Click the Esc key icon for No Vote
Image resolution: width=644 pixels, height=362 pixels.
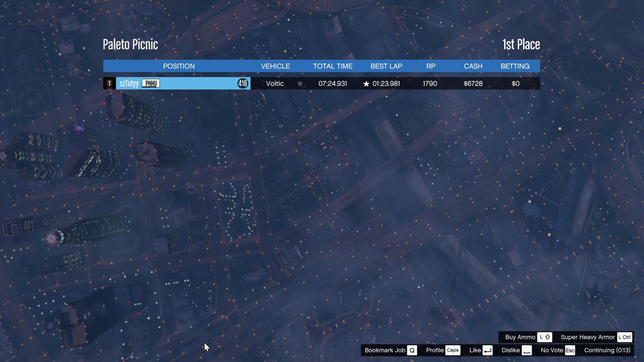(x=570, y=350)
